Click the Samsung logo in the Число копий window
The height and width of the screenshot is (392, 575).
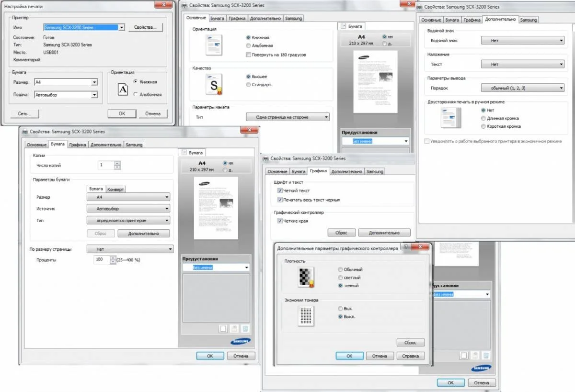[x=241, y=341]
